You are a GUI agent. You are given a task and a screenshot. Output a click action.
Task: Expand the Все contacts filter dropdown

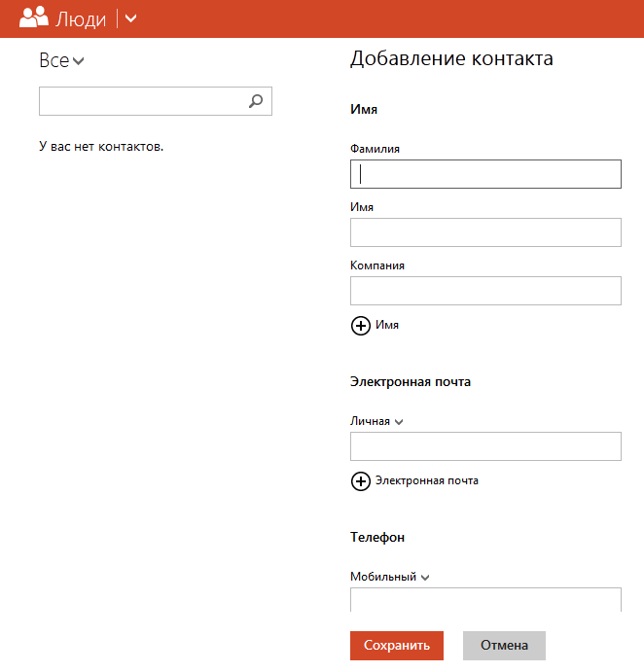[61, 60]
